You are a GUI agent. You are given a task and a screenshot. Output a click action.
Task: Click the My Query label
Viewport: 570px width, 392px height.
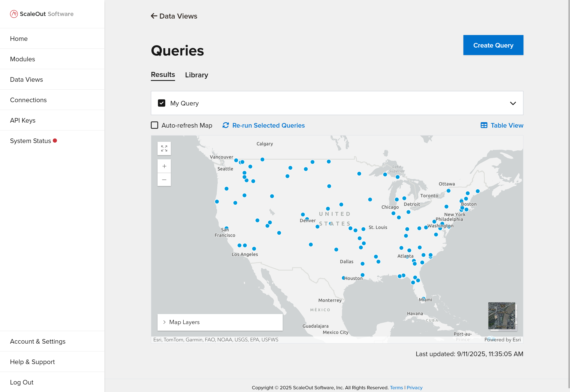(184, 103)
